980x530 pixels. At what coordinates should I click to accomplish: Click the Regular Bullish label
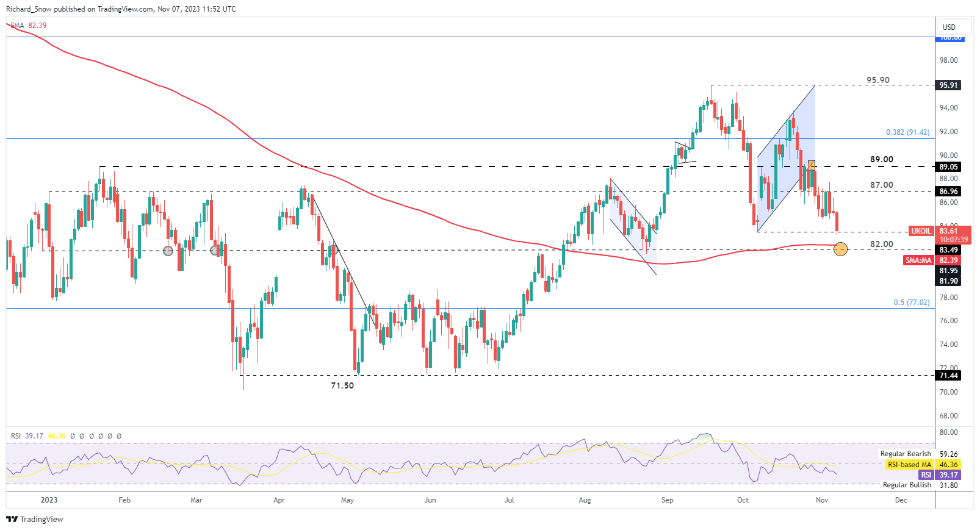907,485
